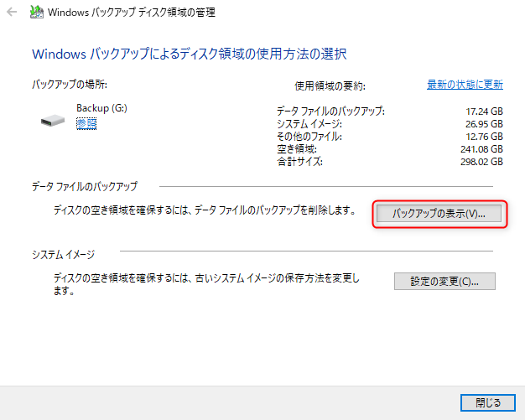Click the 閉じる button

pyautogui.click(x=488, y=402)
